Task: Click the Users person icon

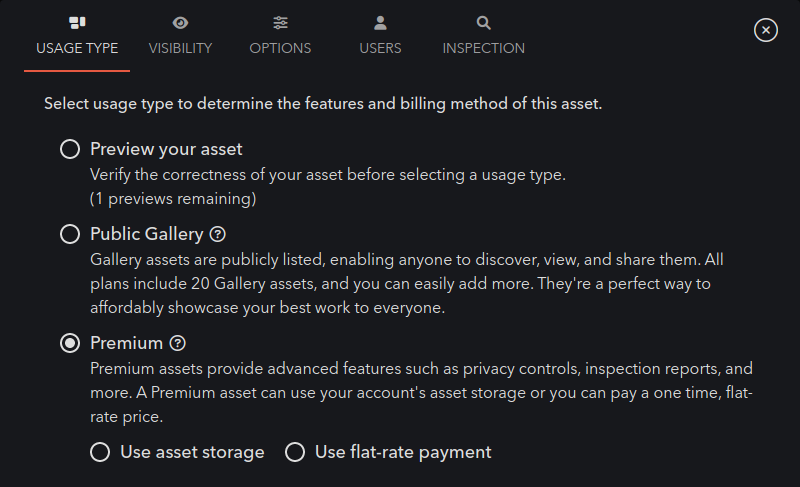Action: (x=380, y=23)
